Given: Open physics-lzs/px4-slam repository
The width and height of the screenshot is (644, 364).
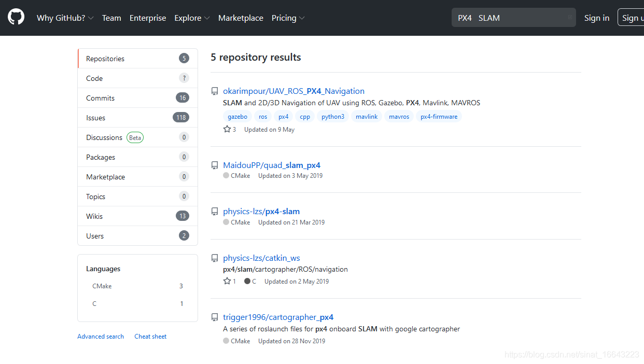Looking at the screenshot, I should 261,212.
